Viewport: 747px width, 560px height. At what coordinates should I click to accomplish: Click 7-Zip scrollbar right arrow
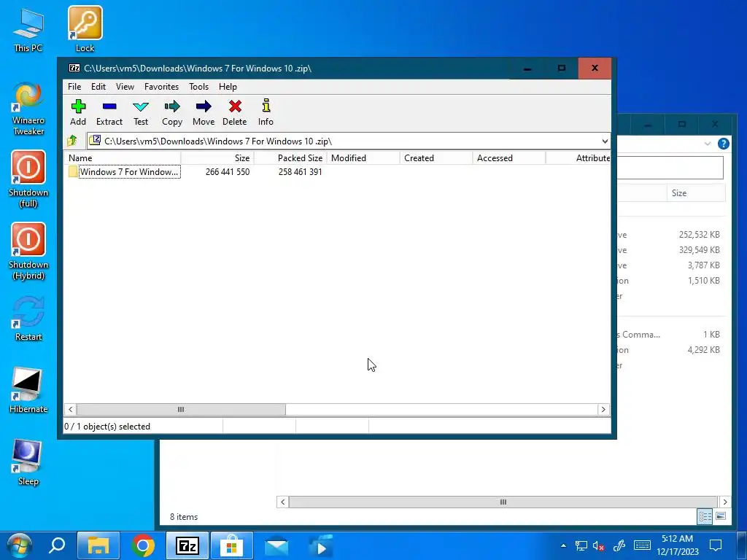click(603, 410)
